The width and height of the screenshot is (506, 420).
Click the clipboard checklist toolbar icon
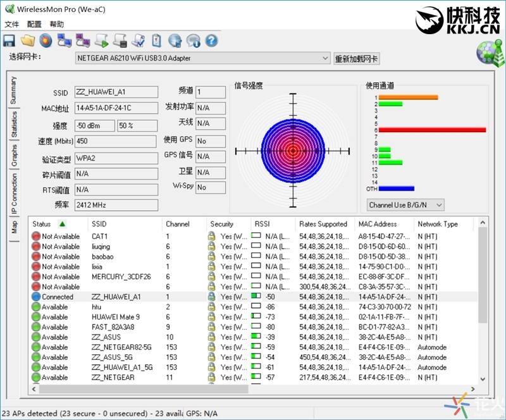pyautogui.click(x=156, y=40)
